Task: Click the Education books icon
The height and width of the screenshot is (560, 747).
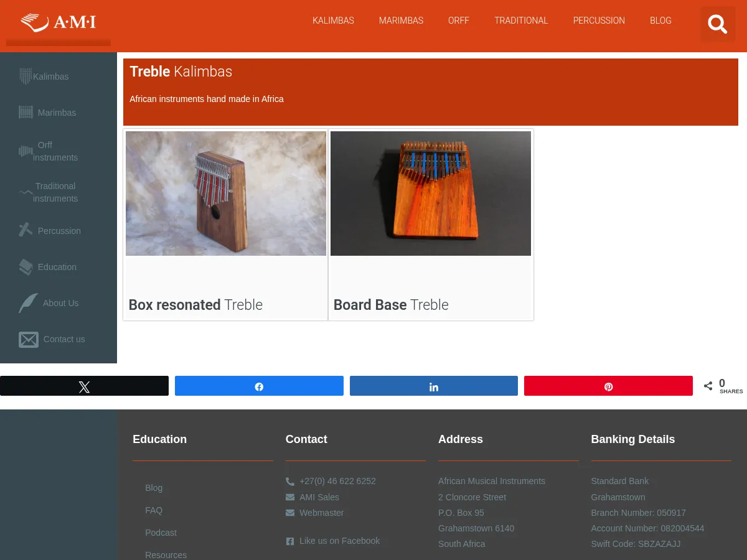Action: point(26,267)
